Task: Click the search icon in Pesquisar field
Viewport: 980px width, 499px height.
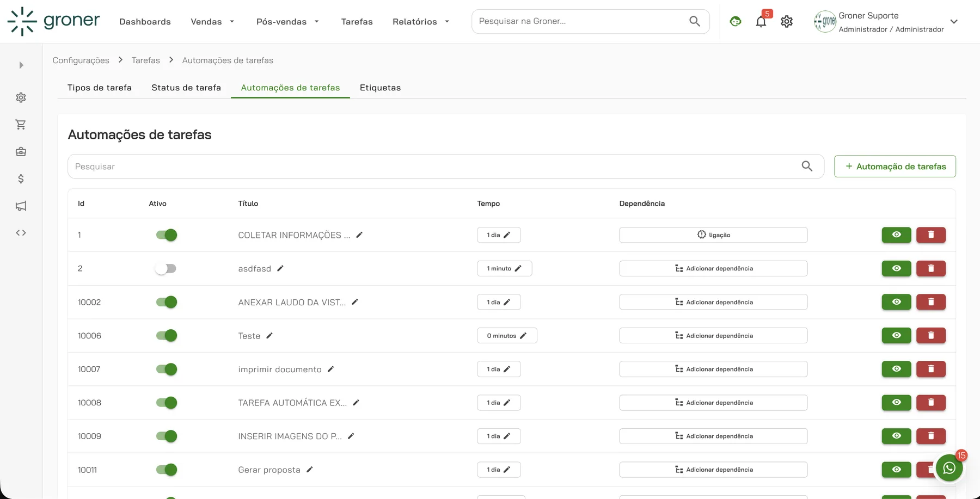Action: 807,167
